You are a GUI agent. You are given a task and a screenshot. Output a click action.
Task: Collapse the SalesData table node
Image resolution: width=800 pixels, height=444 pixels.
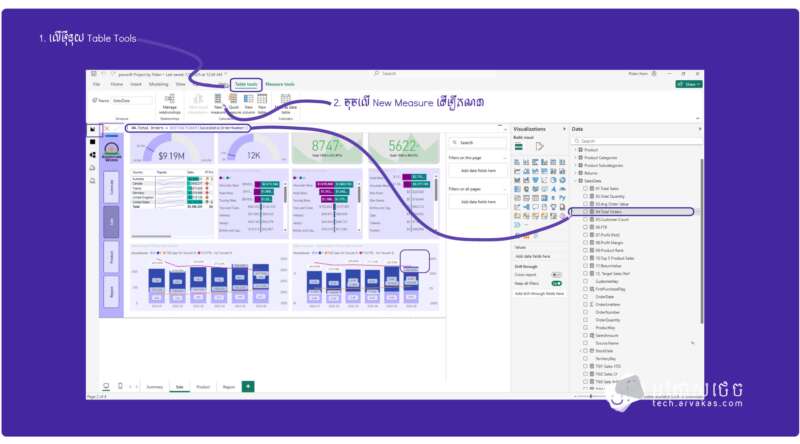[577, 180]
